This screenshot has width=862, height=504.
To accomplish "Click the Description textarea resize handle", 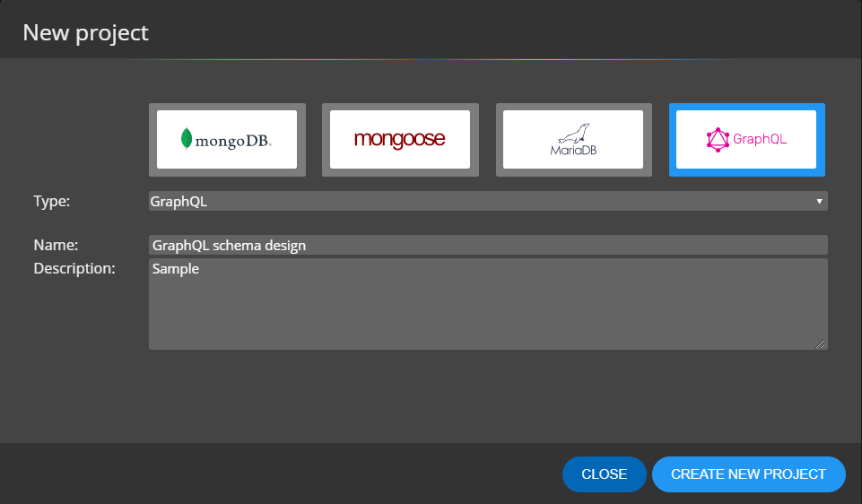I will pos(820,344).
